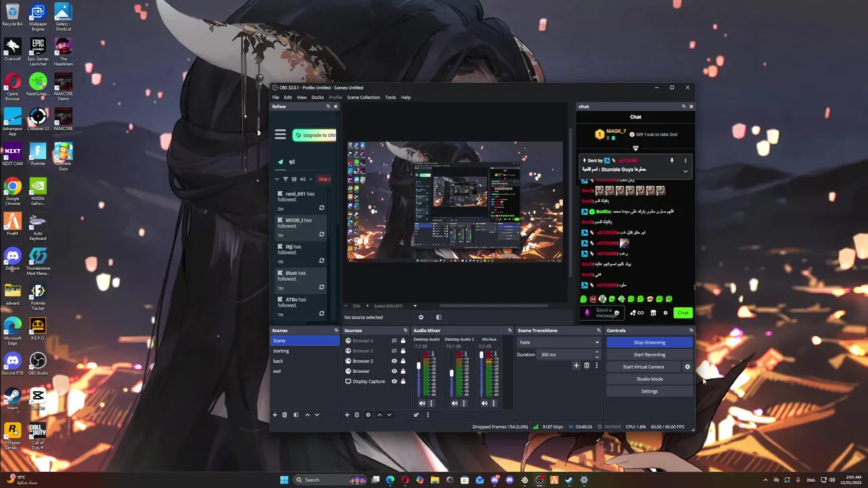Click Stop Streaming button

(649, 342)
